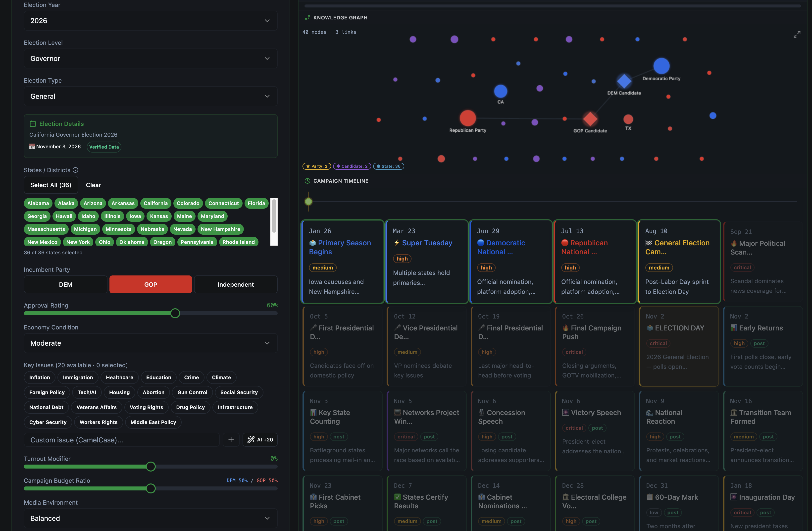
Task: Select the Republican Party node
Action: 467,118
